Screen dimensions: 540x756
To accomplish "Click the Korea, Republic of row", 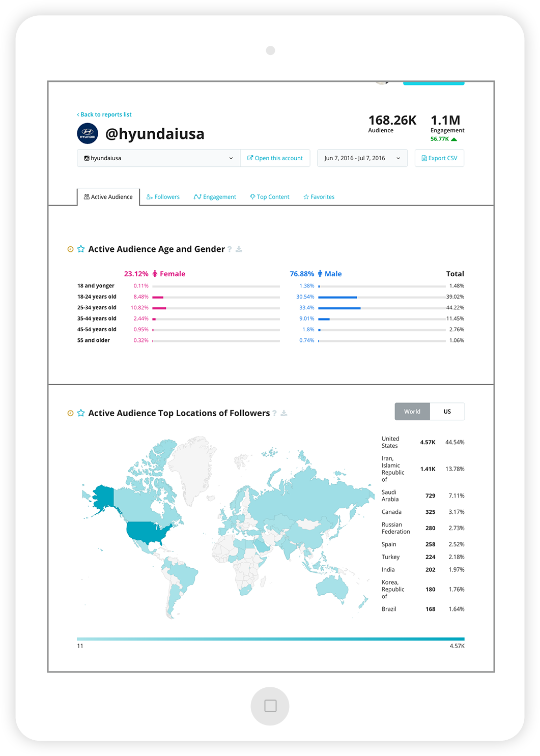I will pyautogui.click(x=423, y=589).
